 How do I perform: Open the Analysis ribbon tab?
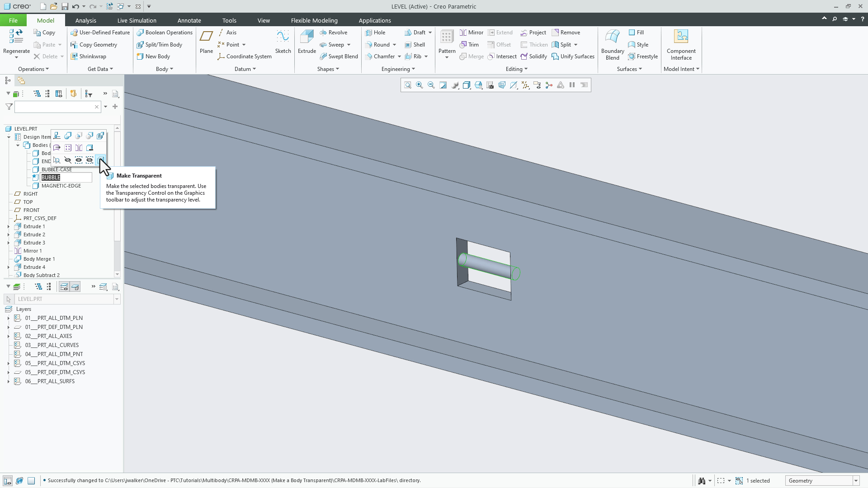pos(85,20)
